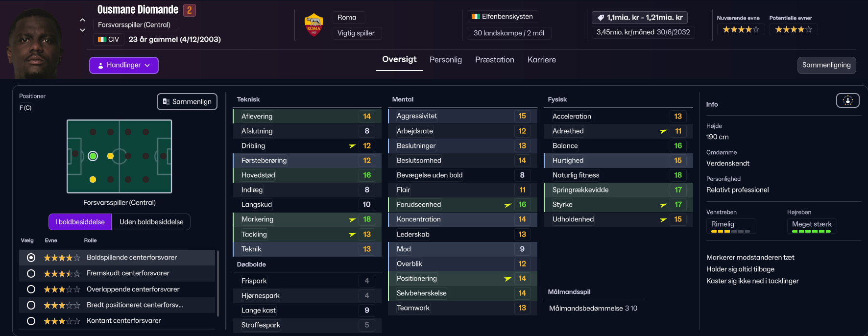The height and width of the screenshot is (336, 868).
Task: Click the current ability star rating
Action: (x=741, y=30)
